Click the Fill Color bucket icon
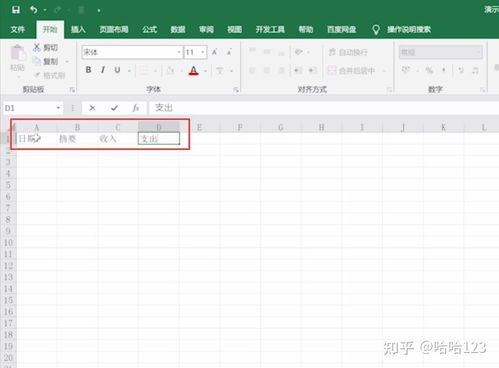Image resolution: width=499 pixels, height=368 pixels. click(171, 70)
